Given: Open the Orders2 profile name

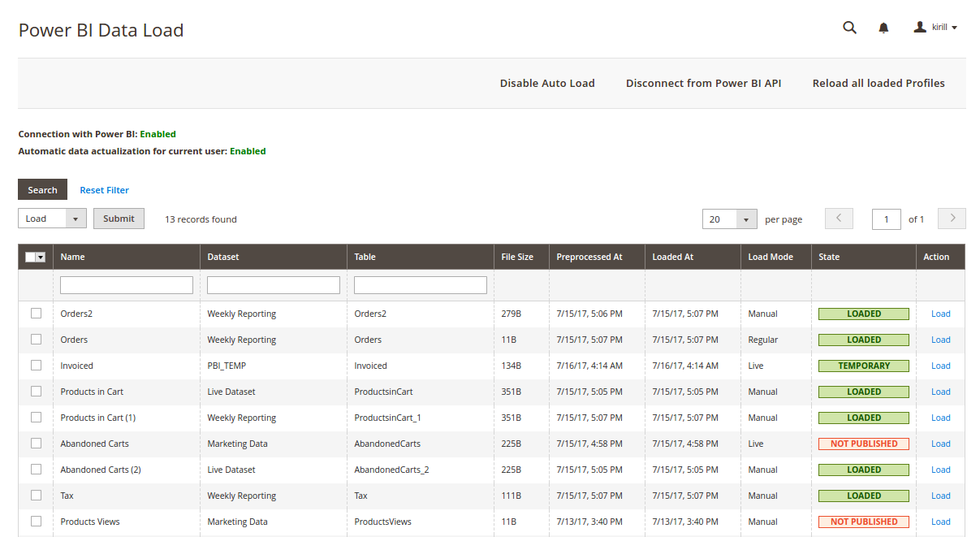Looking at the screenshot, I should pos(76,314).
